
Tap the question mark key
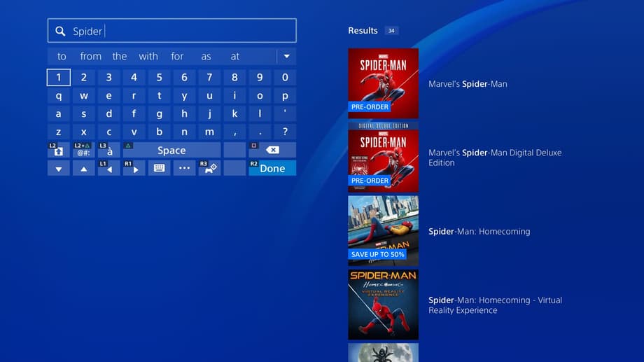tap(285, 132)
